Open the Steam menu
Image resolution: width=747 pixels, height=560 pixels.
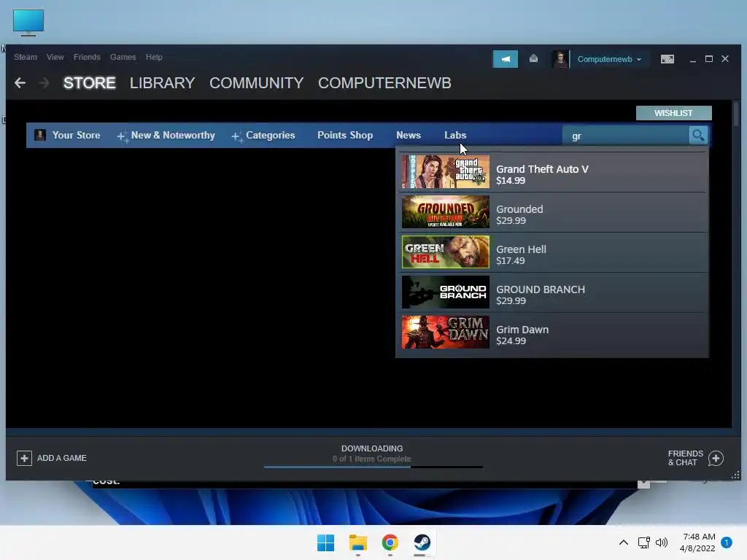click(26, 57)
